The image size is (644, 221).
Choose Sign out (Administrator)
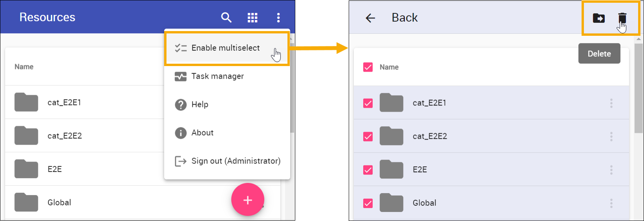pos(236,161)
